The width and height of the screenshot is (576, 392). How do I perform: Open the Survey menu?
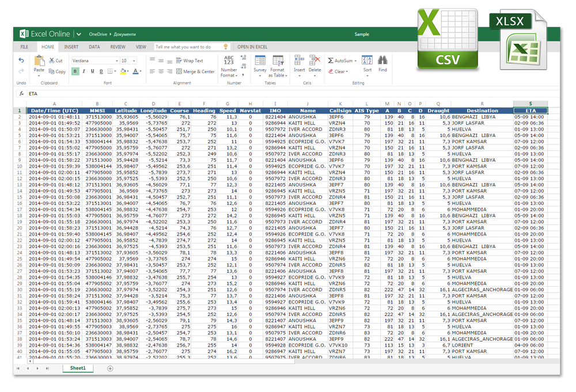point(260,66)
